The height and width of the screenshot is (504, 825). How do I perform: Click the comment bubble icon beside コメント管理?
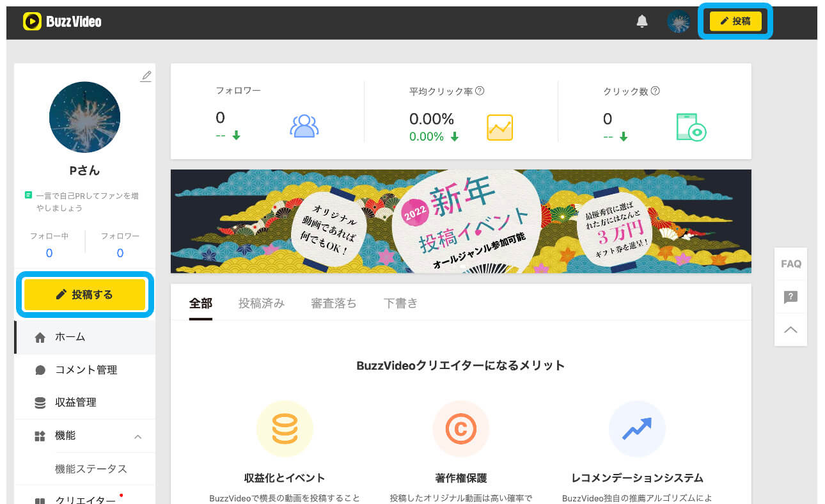(x=40, y=370)
